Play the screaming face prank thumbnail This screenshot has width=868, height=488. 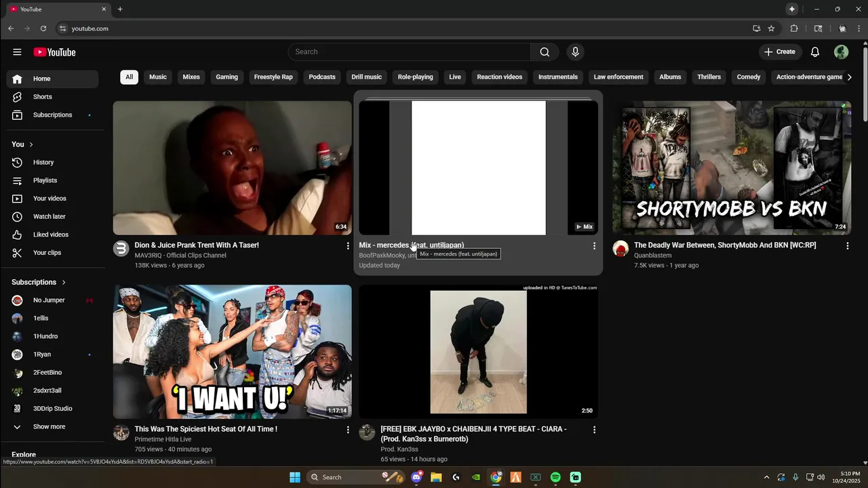click(233, 168)
